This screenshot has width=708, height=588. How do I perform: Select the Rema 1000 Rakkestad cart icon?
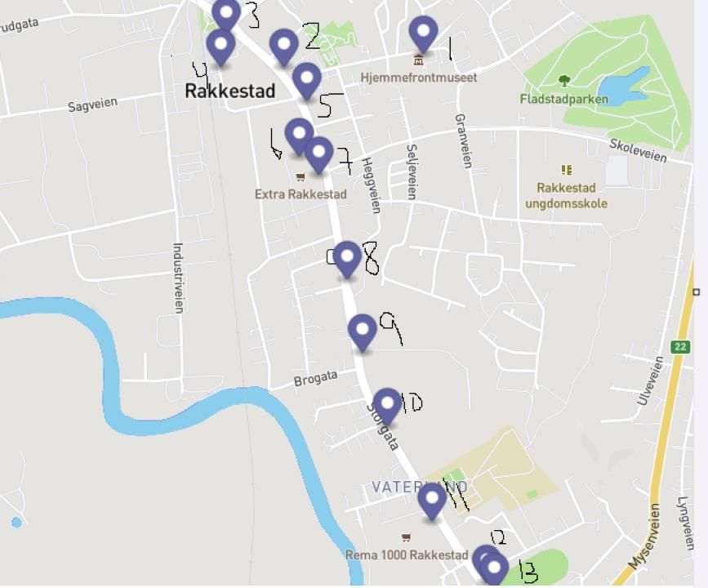click(x=406, y=537)
